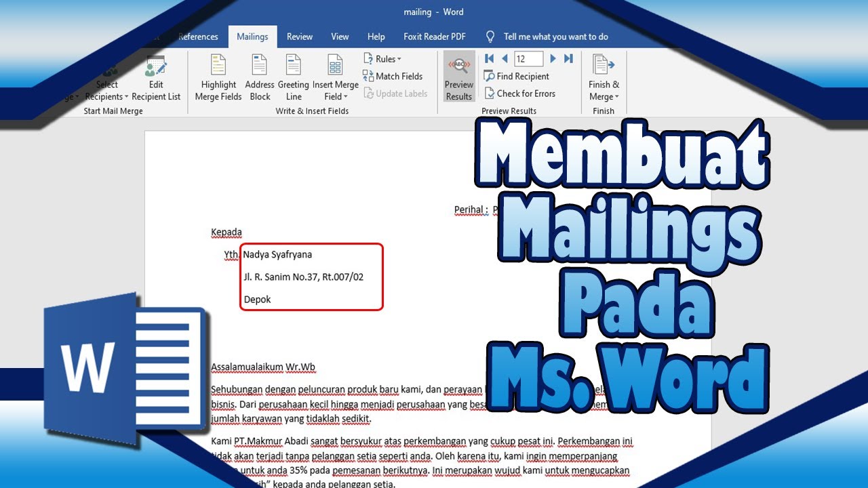Expand the Insert Merge Field dropdown arrow
The height and width of the screenshot is (488, 868).
[345, 97]
